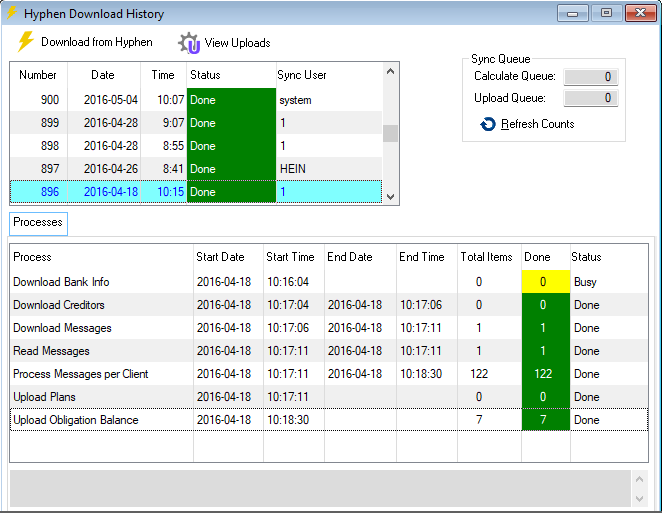Maximize the Hyphen Download History window
This screenshot has width=663, height=515.
click(606, 13)
